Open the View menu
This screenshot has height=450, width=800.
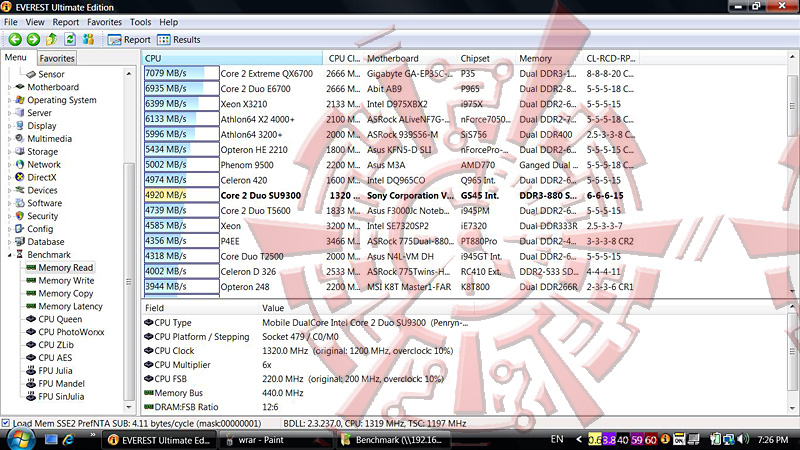[x=35, y=22]
